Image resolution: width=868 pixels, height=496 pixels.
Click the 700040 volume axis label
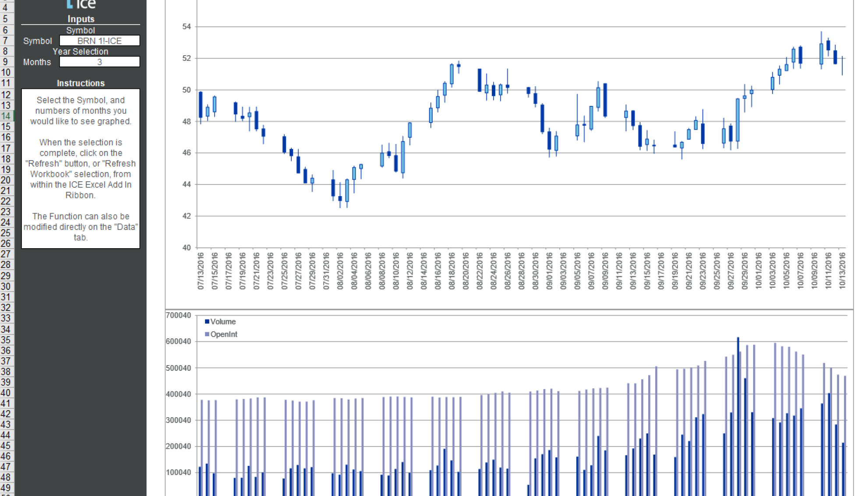tap(179, 315)
